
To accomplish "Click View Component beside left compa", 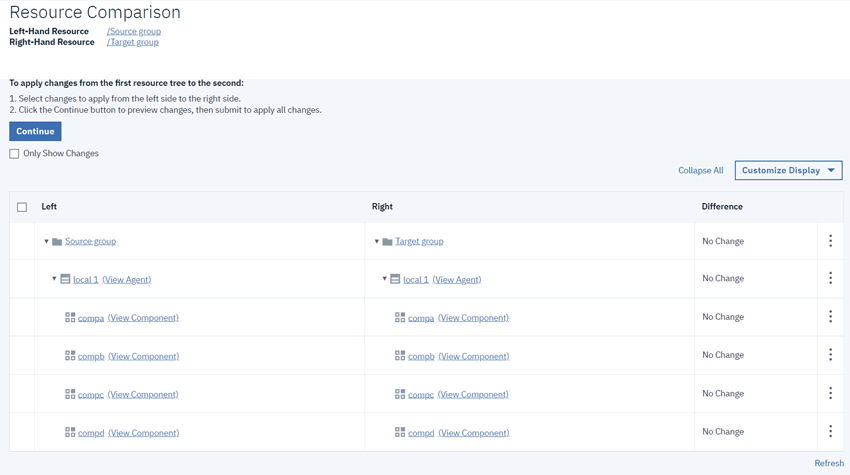I will pos(143,318).
